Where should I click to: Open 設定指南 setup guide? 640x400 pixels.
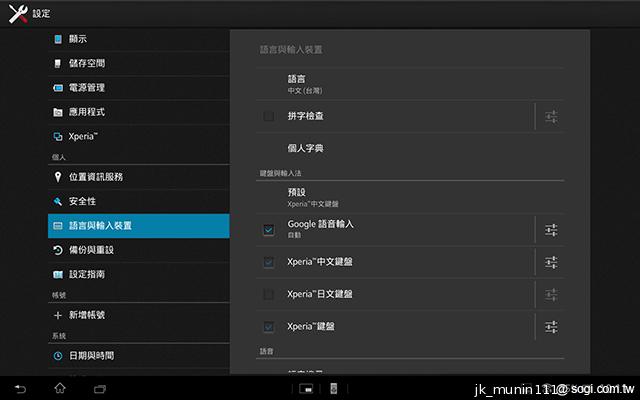139,274
